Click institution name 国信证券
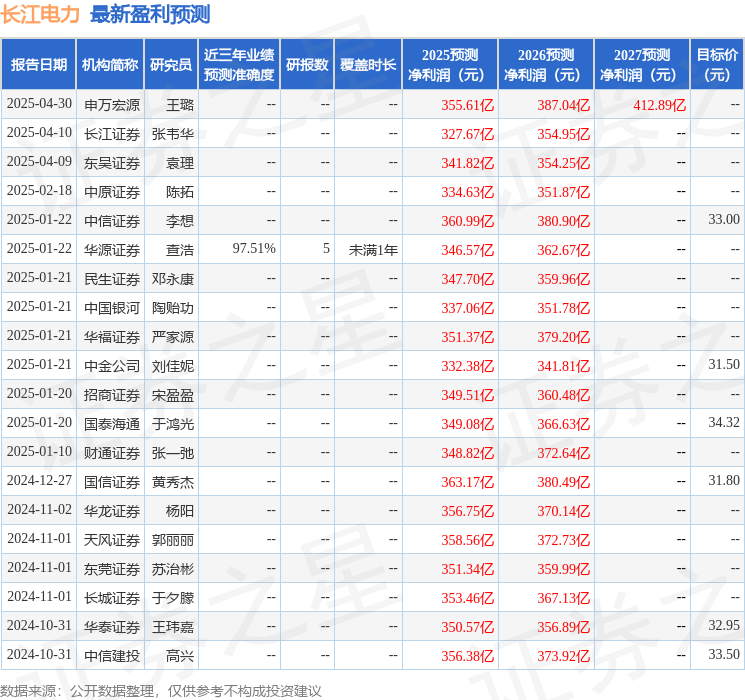This screenshot has height=700, width=745. coord(112,482)
